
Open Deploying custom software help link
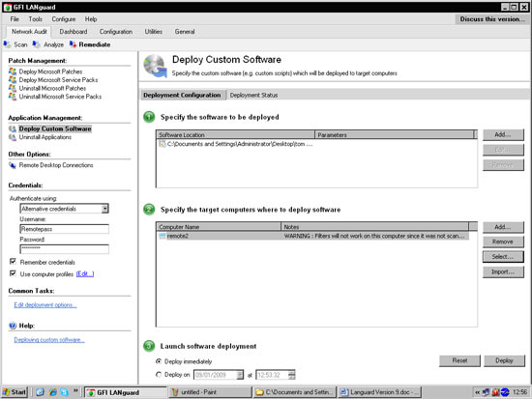[x=49, y=340]
